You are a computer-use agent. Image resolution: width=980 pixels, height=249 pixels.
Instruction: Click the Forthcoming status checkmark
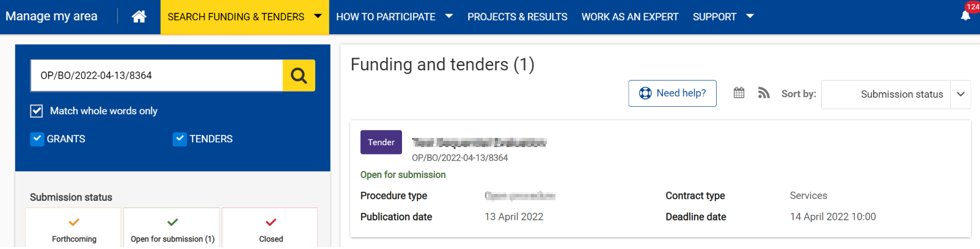pyautogui.click(x=74, y=222)
